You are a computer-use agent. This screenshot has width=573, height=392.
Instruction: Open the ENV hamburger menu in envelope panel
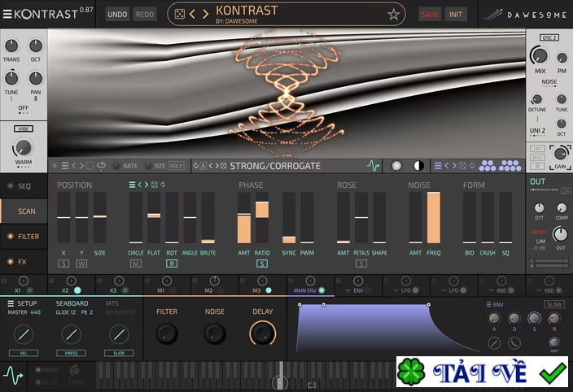(488, 304)
